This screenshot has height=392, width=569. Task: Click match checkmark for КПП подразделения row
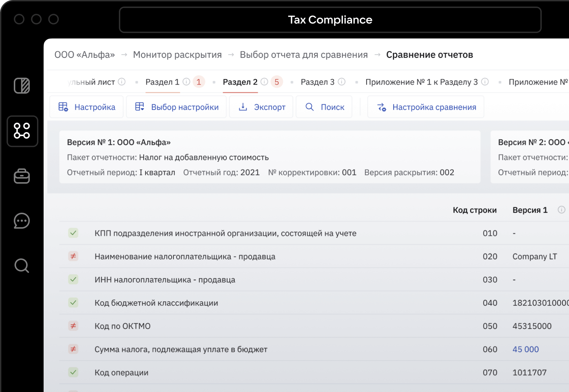click(73, 233)
